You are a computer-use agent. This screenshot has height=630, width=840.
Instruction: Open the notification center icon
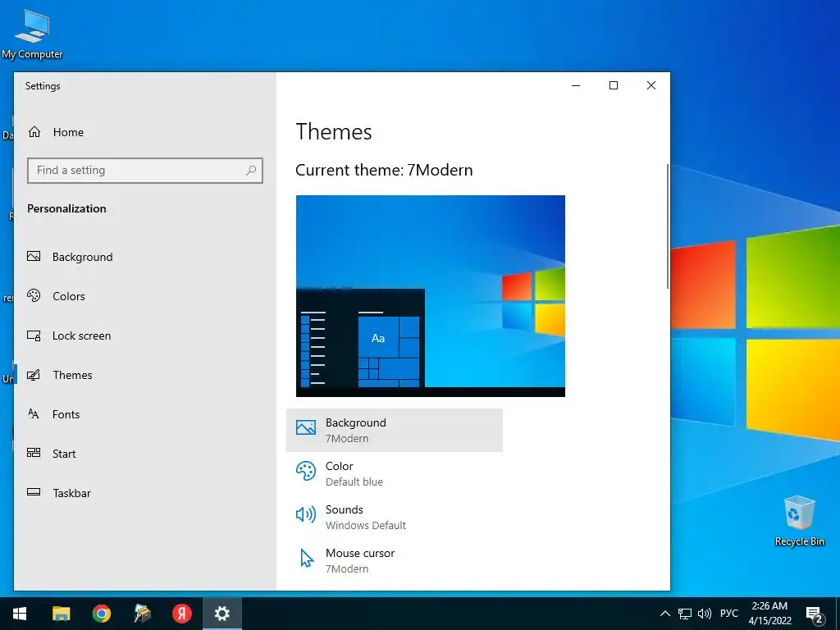[x=815, y=614]
